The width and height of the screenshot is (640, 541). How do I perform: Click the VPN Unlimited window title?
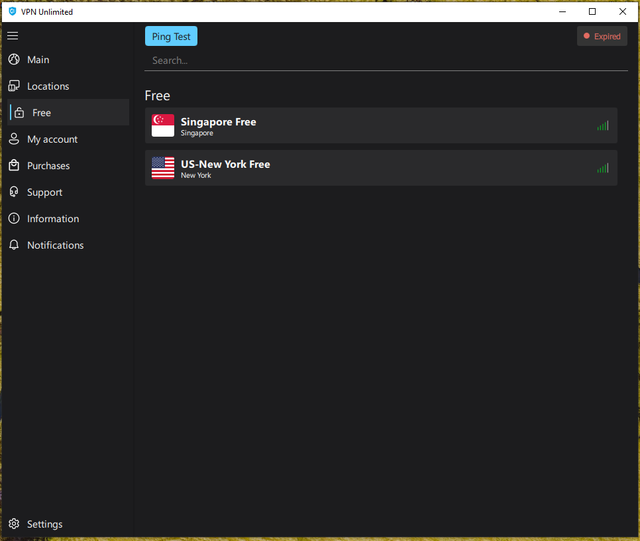point(47,12)
